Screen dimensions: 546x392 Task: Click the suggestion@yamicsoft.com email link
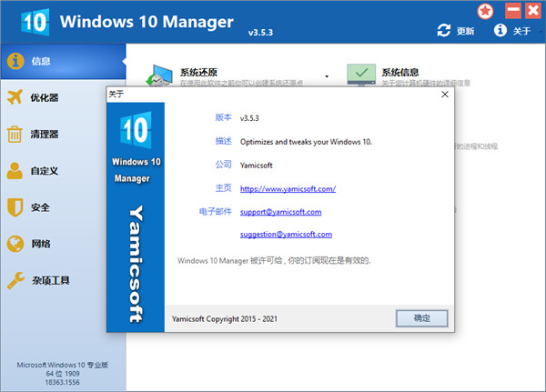coord(285,234)
